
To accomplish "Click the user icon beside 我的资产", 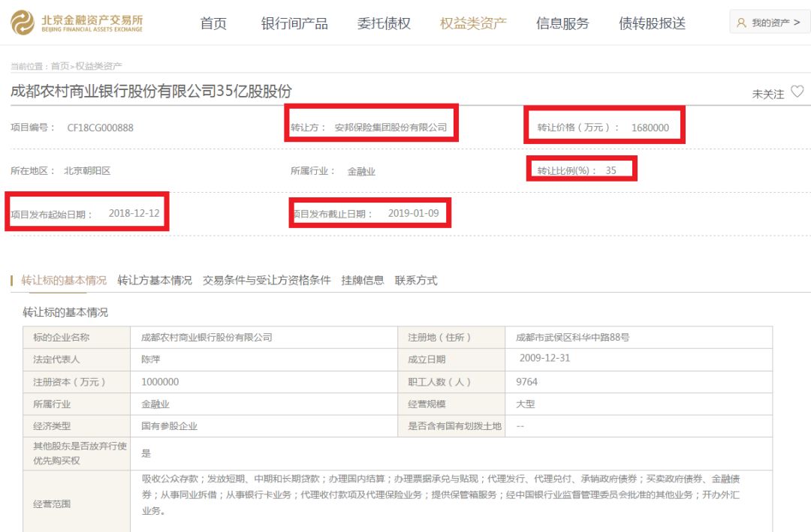I will coord(740,23).
